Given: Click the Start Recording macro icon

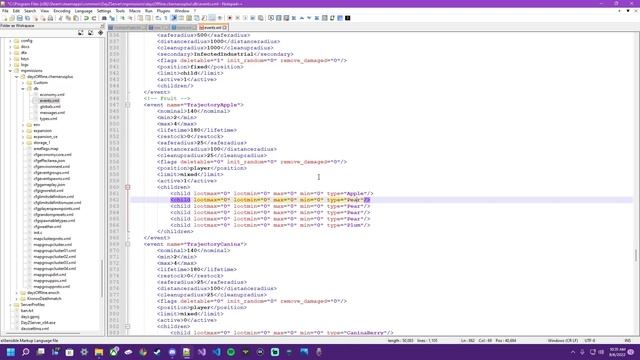Looking at the screenshot, I should tap(230, 18).
